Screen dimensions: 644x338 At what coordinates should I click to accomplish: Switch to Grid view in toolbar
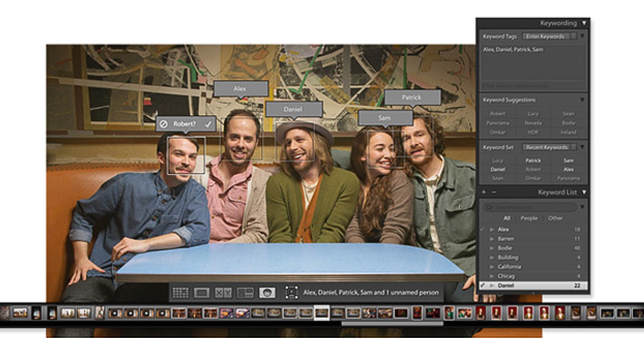[x=180, y=293]
